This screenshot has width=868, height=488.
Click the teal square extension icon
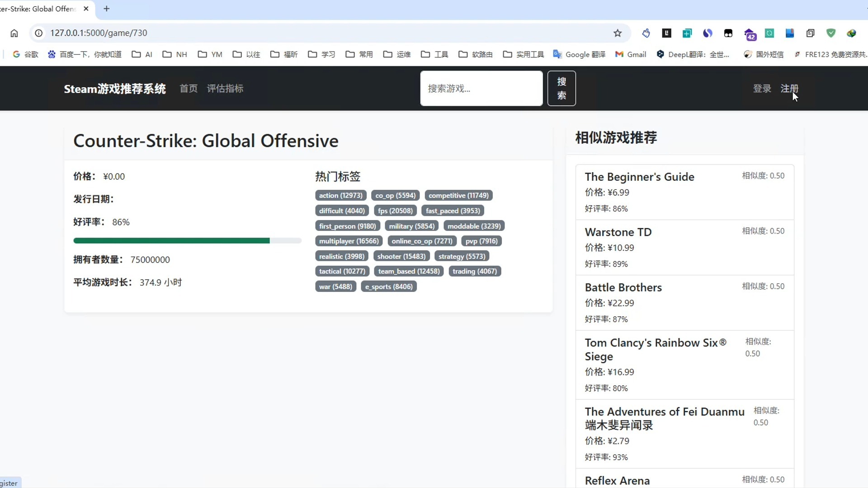[x=769, y=33]
